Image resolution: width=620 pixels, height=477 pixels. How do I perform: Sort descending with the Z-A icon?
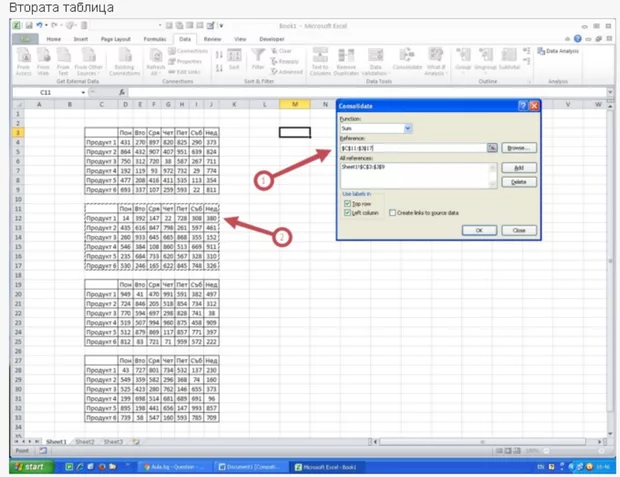click(219, 68)
